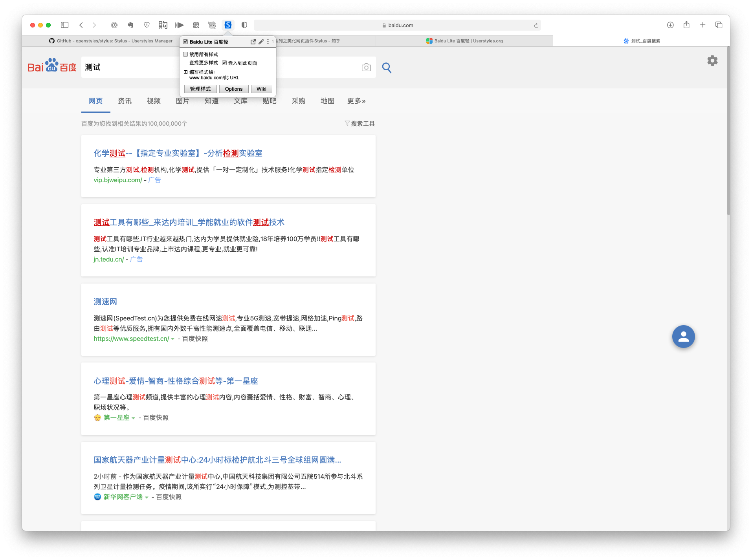The image size is (752, 560).
Task: Select 资讯 search category
Action: [x=125, y=101]
